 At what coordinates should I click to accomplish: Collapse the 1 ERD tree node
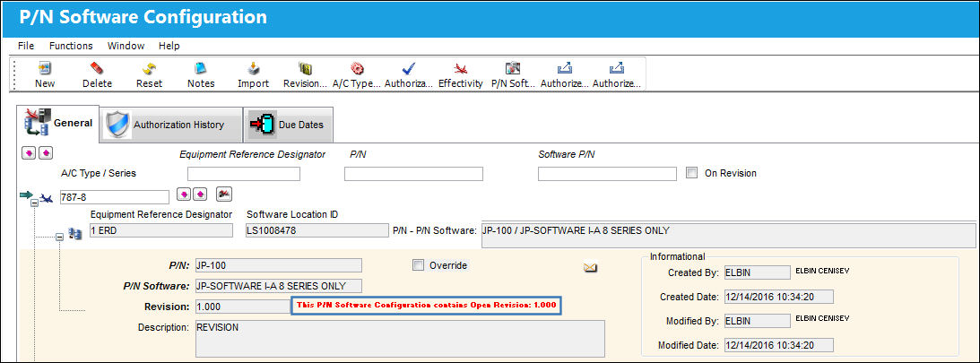(x=60, y=237)
